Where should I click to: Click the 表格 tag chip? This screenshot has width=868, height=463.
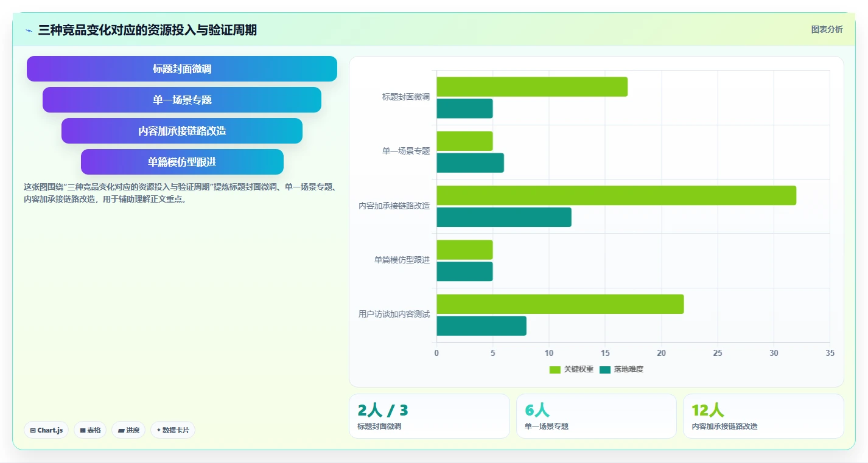click(90, 430)
